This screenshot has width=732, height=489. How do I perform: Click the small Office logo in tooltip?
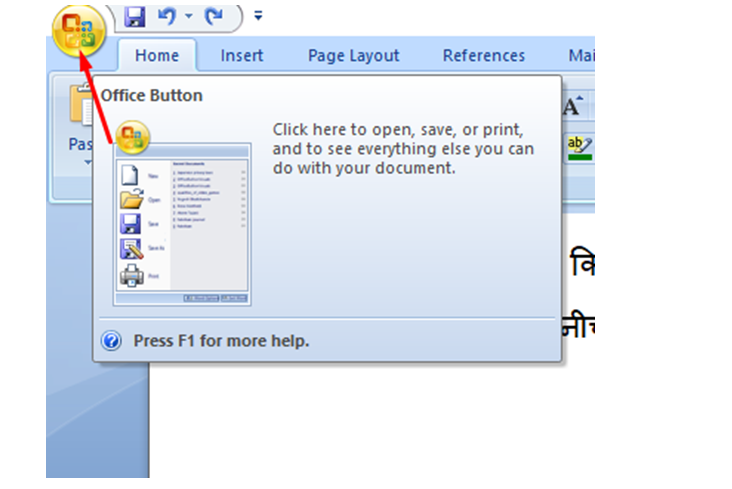coord(132,138)
